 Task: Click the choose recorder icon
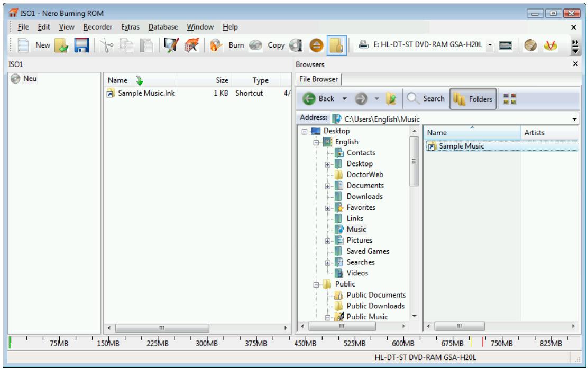[505, 45]
